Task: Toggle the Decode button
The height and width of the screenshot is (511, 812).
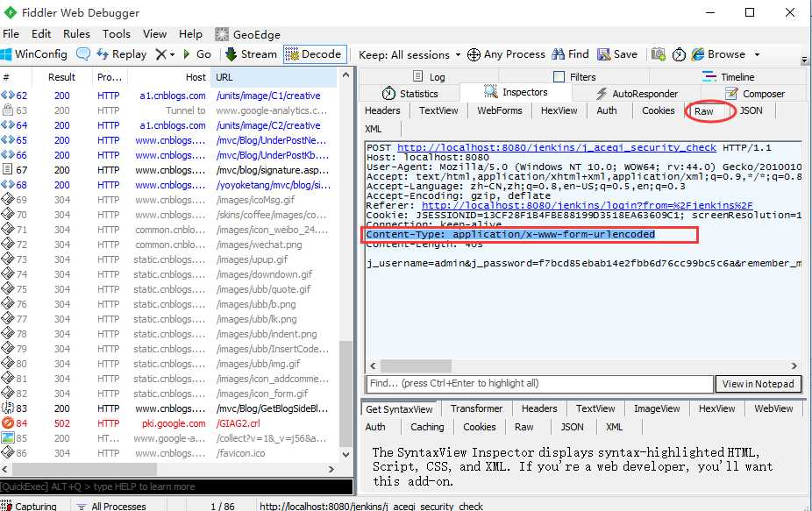Action: pos(315,54)
